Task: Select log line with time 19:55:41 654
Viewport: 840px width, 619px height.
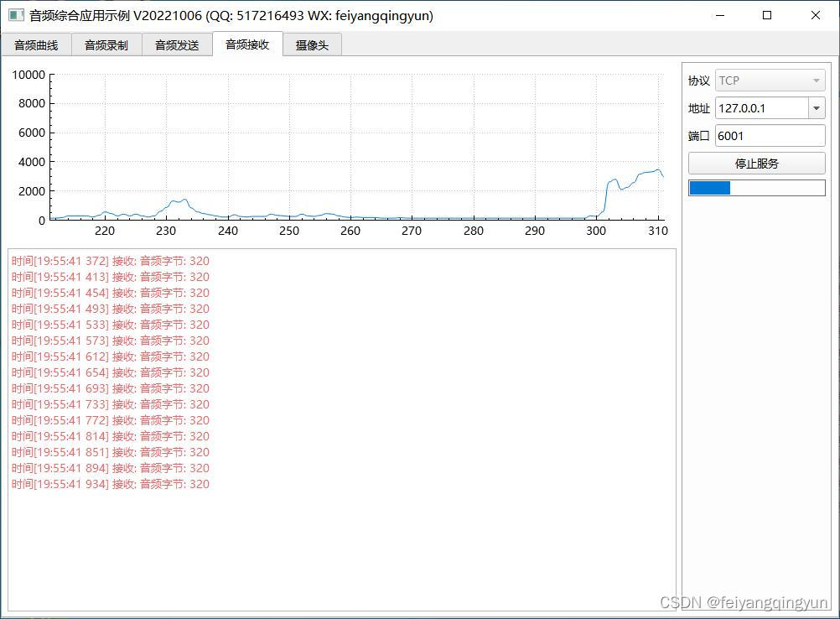Action: click(x=111, y=372)
